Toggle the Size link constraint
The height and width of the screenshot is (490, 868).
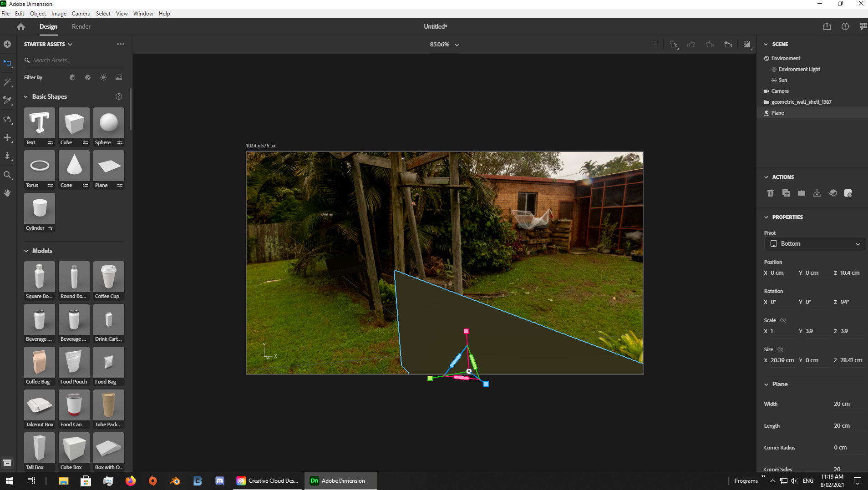coord(780,349)
